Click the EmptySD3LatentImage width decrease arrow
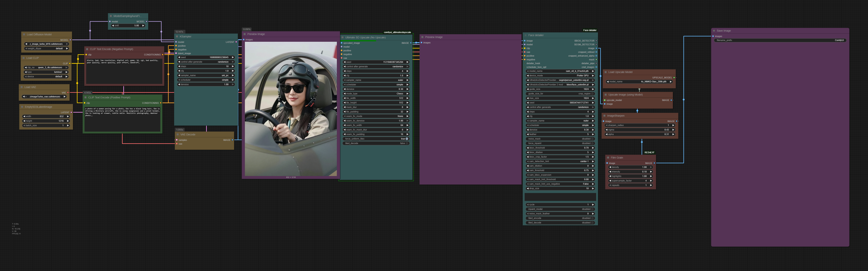 tap(24, 116)
